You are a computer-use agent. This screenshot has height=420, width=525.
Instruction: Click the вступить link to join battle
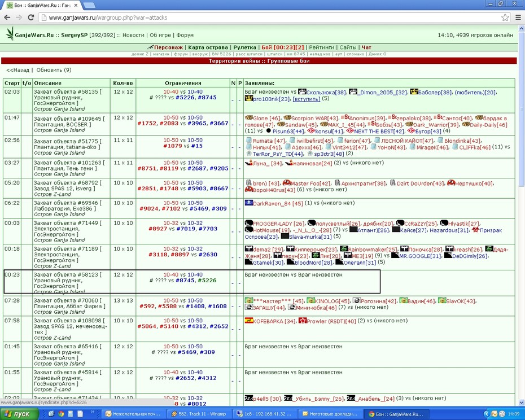[x=307, y=99]
